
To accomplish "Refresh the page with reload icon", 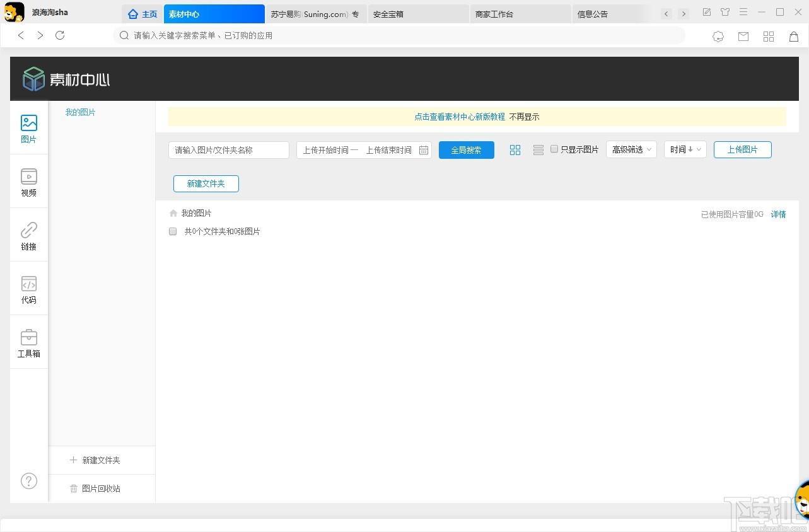I will pos(60,35).
